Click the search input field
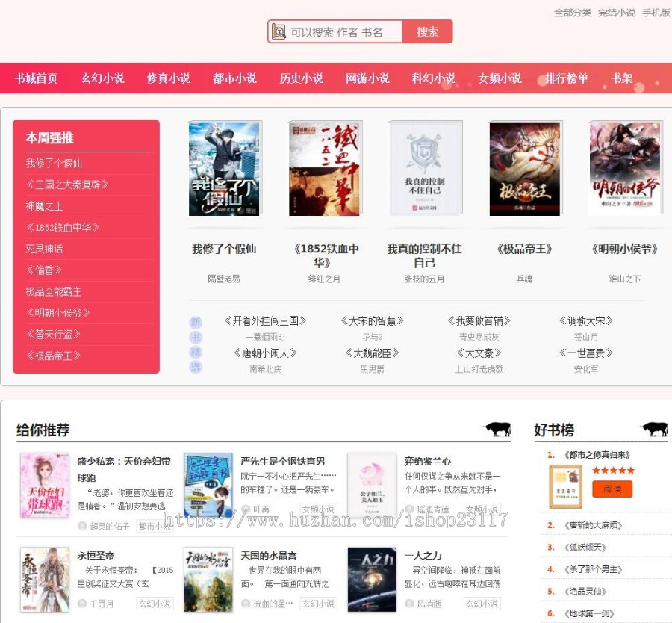Screen dimensions: 672x623 (343, 31)
